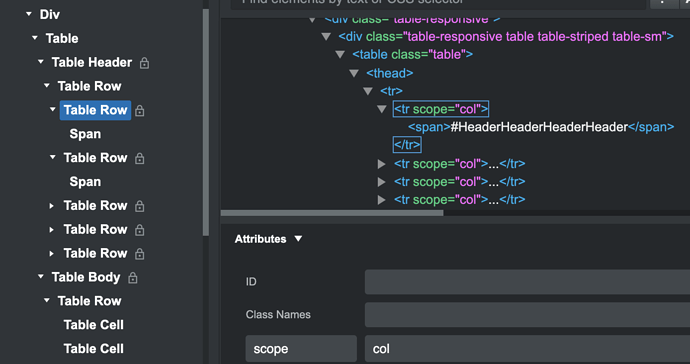Collapse the Table Body node
The image size is (690, 364).
[41, 276]
